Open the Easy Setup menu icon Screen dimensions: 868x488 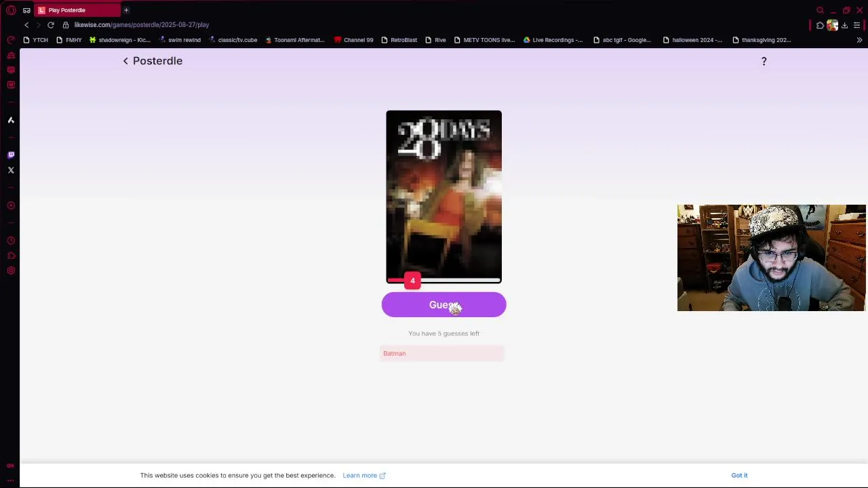tap(857, 25)
